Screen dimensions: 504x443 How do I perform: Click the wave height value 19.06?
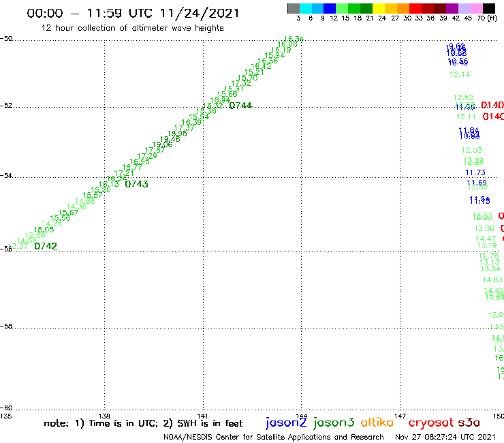[162, 144]
